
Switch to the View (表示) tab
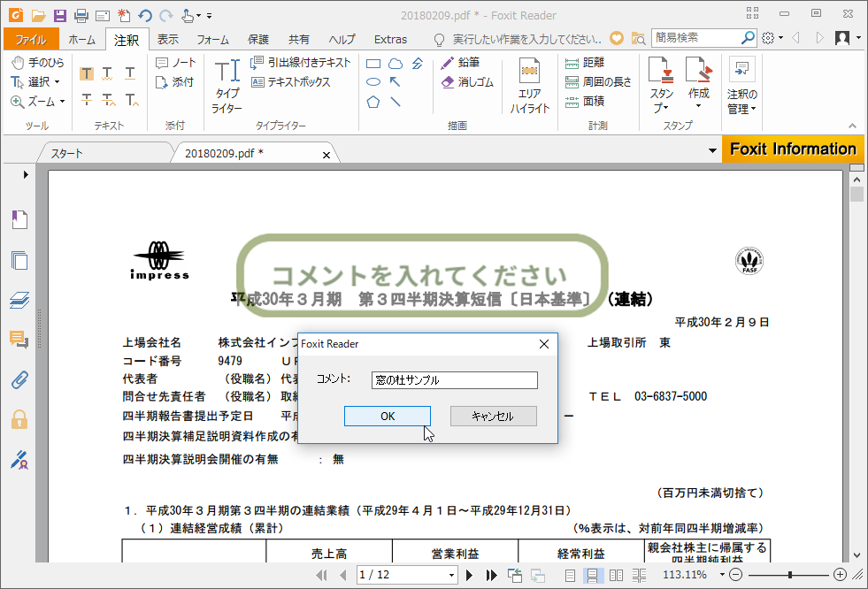(168, 39)
